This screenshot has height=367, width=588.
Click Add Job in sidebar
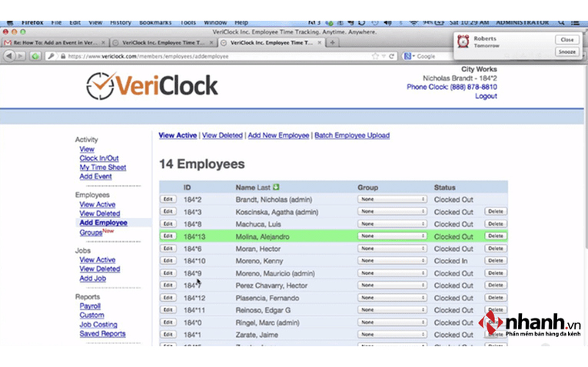tap(93, 278)
